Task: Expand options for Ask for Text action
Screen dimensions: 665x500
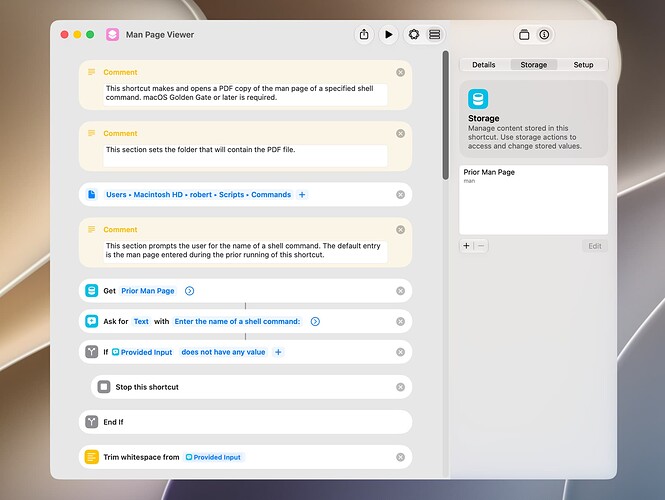Action: point(315,321)
